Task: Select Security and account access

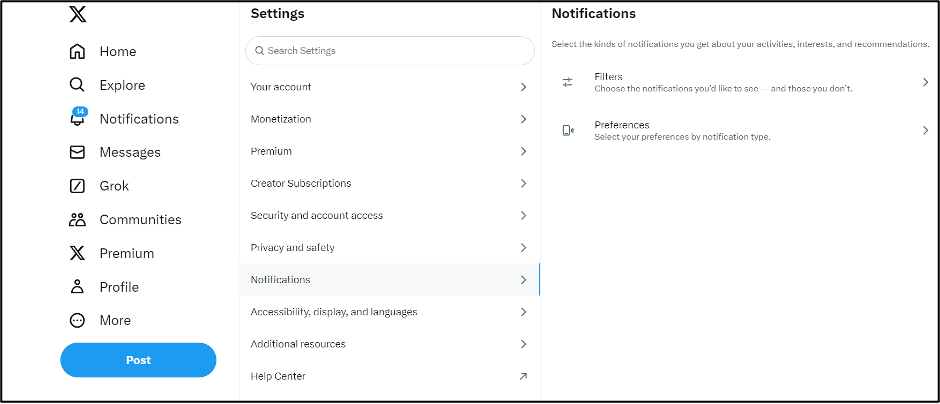Action: point(316,216)
